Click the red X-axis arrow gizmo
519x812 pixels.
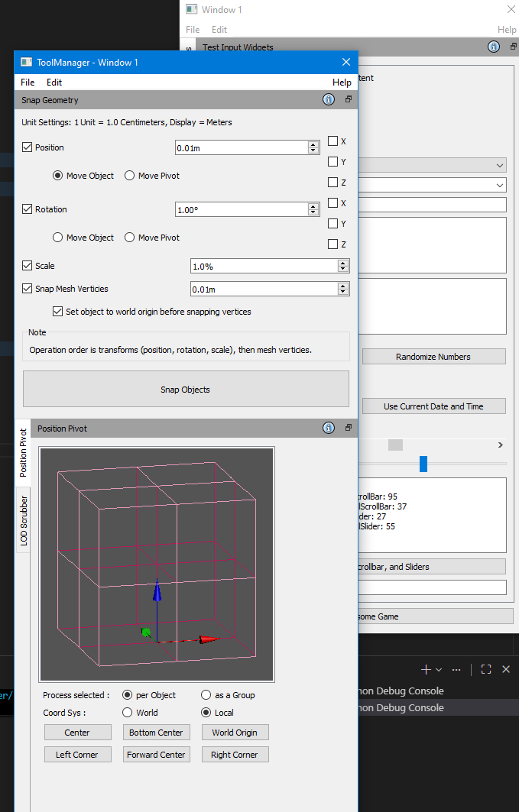[208, 639]
